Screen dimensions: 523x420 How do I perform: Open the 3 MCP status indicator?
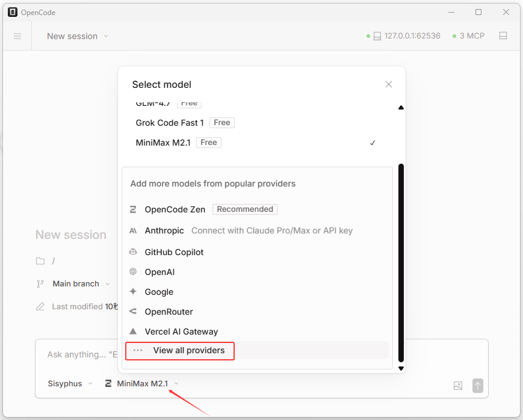point(468,36)
